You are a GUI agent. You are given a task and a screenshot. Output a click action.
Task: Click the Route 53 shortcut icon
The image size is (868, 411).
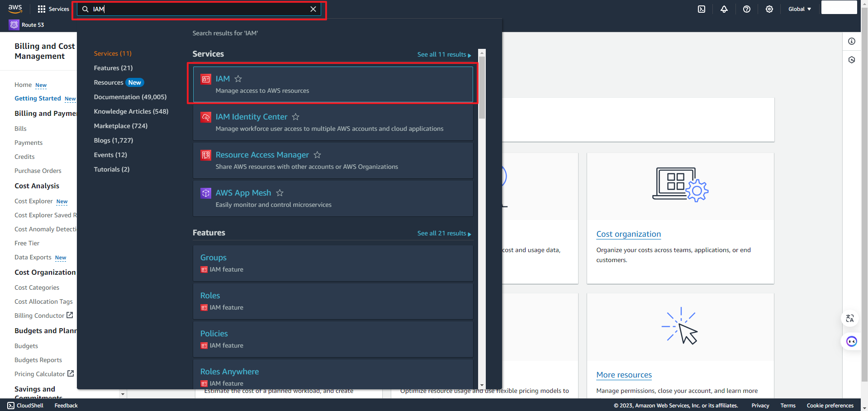coord(14,25)
